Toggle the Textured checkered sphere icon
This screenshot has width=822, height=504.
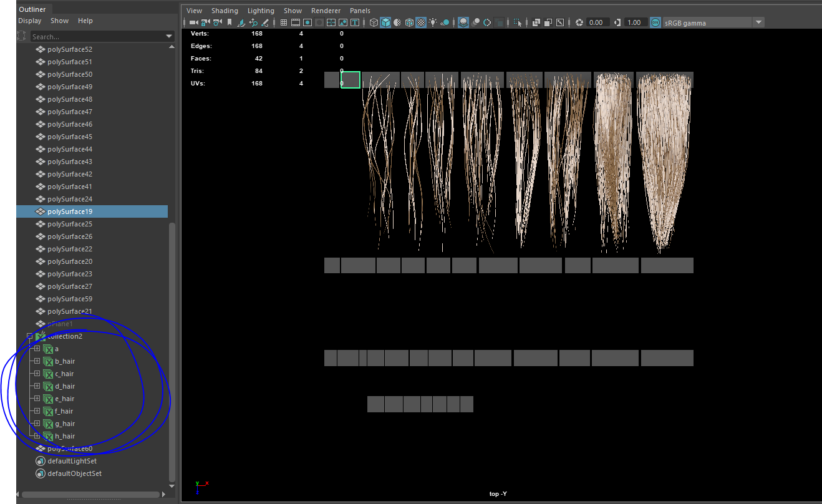point(421,22)
